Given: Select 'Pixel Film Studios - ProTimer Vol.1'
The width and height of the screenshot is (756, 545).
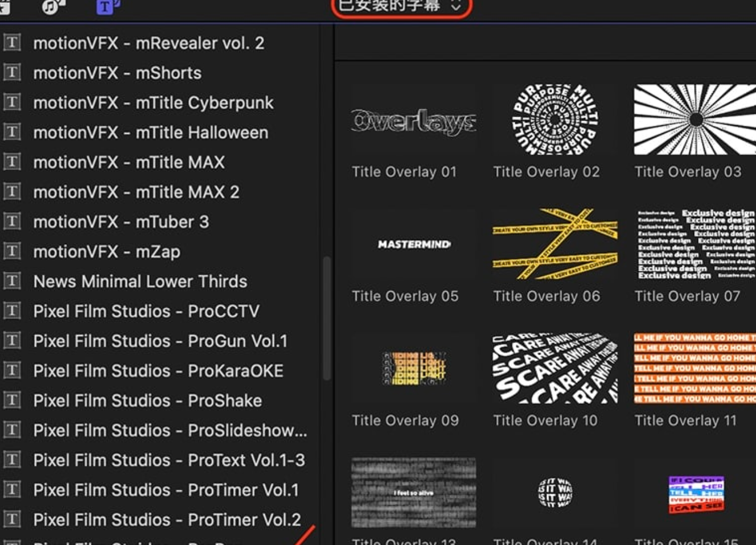Looking at the screenshot, I should click(x=166, y=489).
